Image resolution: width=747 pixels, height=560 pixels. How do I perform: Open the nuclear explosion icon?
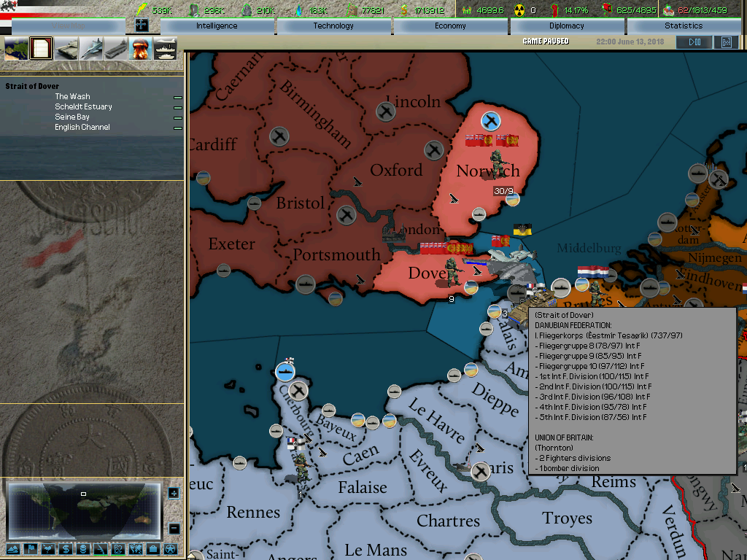pos(141,49)
